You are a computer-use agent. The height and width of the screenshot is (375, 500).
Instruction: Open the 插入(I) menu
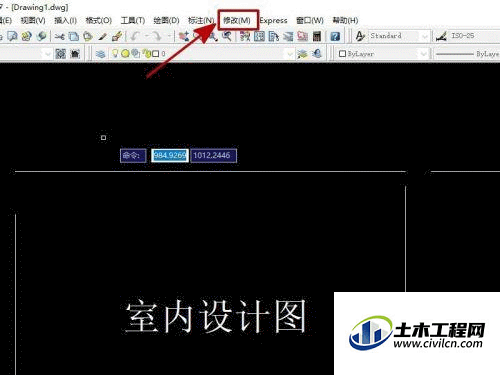pos(65,21)
